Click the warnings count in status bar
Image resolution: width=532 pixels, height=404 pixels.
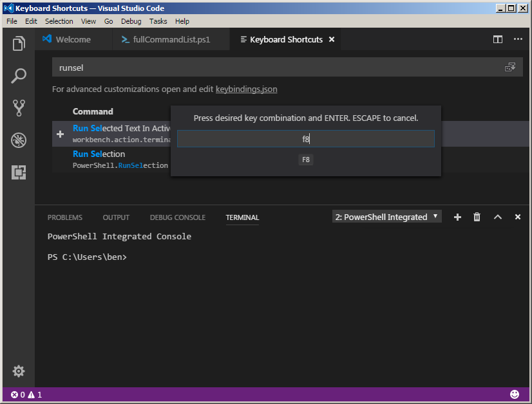coord(35,394)
